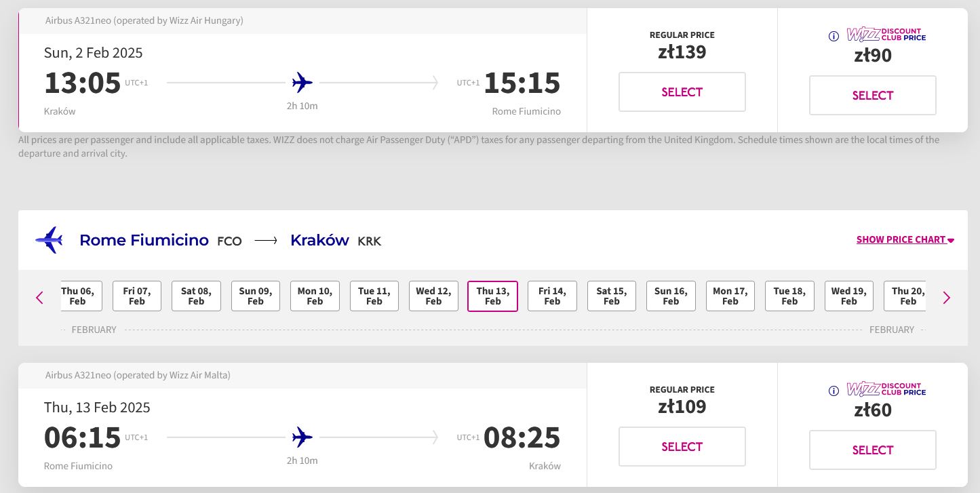Expand the Show Price Chart dropdown
This screenshot has width=980, height=493.
click(905, 239)
